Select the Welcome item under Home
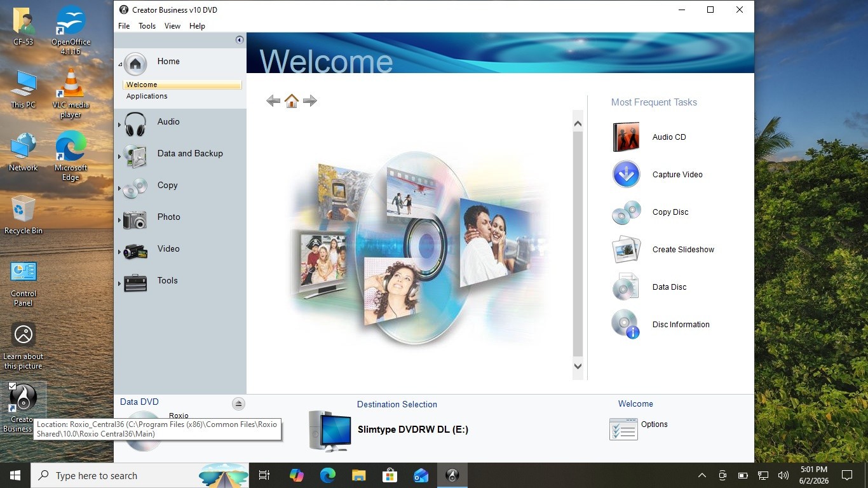 tap(182, 85)
